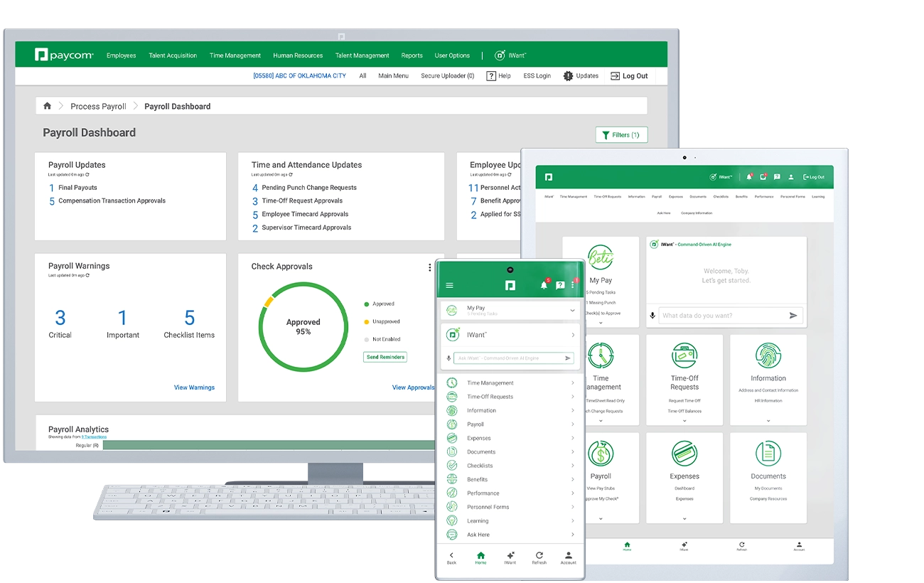Select the Checklists tab on the tablet
Image resolution: width=924 pixels, height=583 pixels.
point(721,197)
